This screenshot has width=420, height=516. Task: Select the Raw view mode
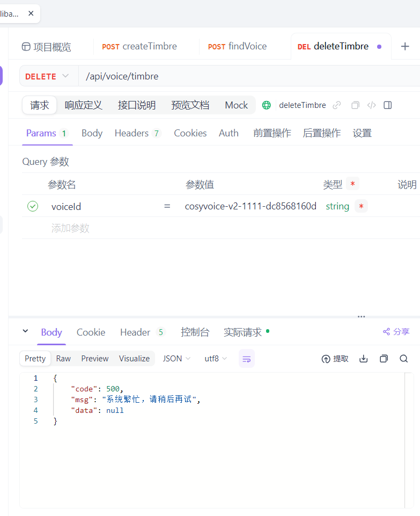63,358
